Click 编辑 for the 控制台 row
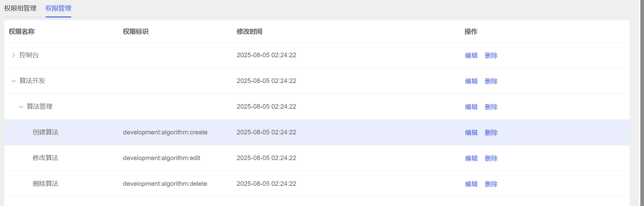Viewport: 644px width, 206px height. 471,55
